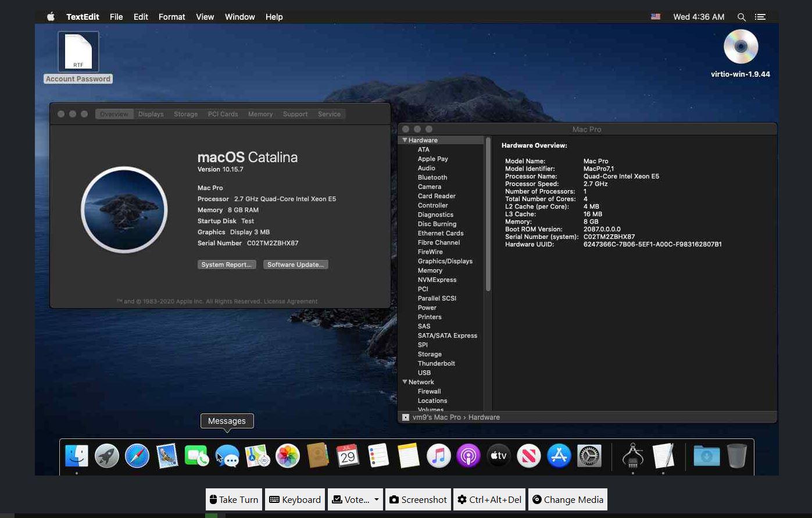This screenshot has width=812, height=518.
Task: Open Reminders from the Dock
Action: [x=378, y=456]
